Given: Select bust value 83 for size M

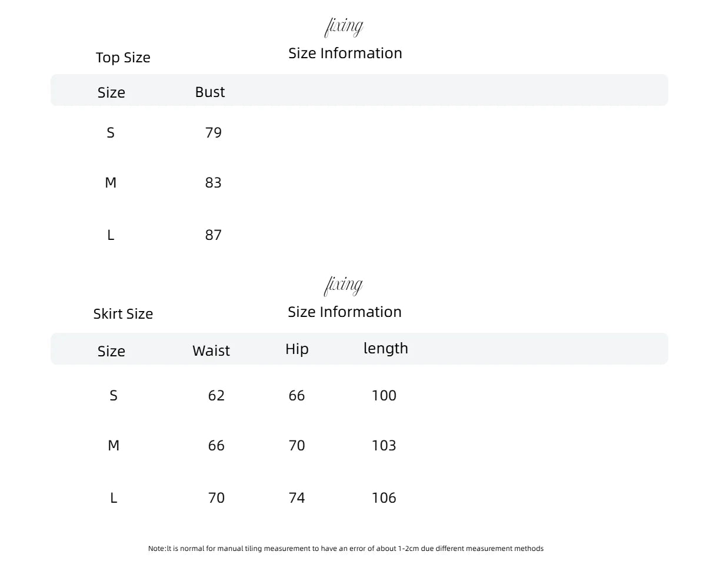Looking at the screenshot, I should point(214,182).
